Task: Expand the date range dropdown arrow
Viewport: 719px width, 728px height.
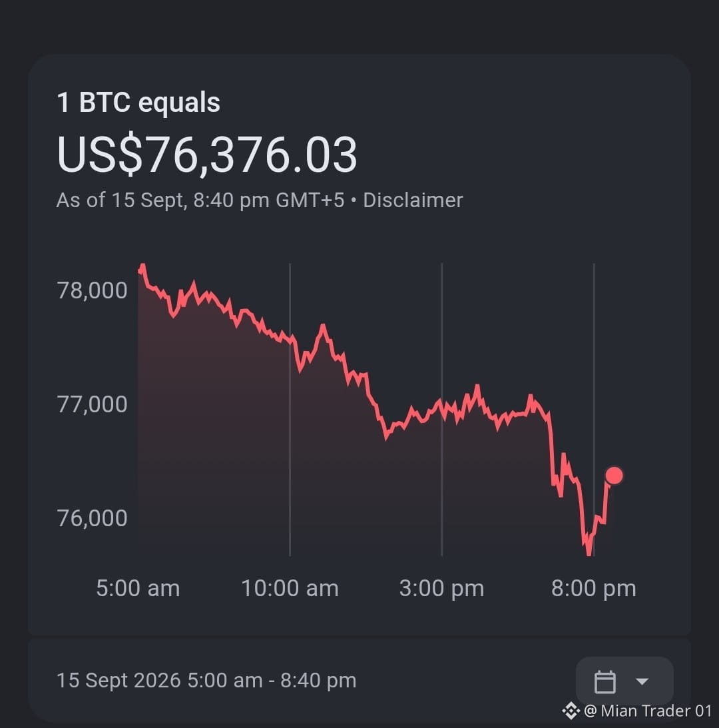Action: 642,681
